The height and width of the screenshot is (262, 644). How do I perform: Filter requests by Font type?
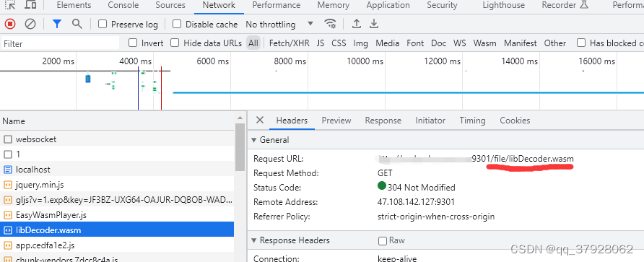click(415, 43)
